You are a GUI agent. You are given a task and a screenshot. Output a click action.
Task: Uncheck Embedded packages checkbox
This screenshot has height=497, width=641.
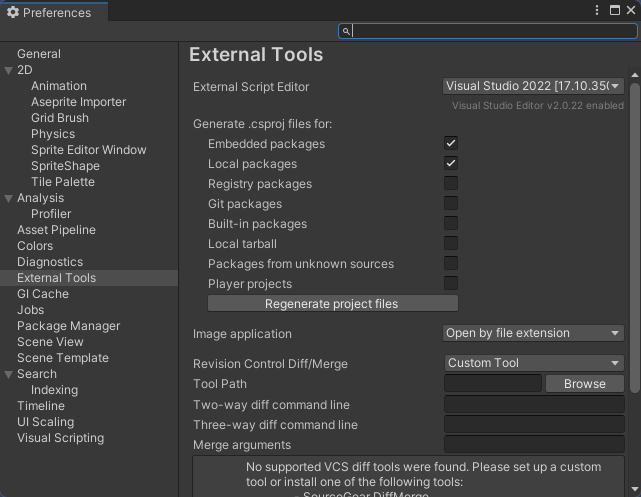tap(451, 143)
